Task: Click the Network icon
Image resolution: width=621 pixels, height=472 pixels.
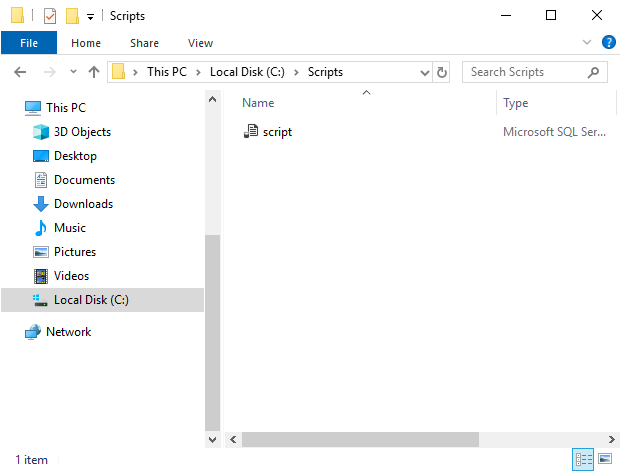Action: click(33, 332)
